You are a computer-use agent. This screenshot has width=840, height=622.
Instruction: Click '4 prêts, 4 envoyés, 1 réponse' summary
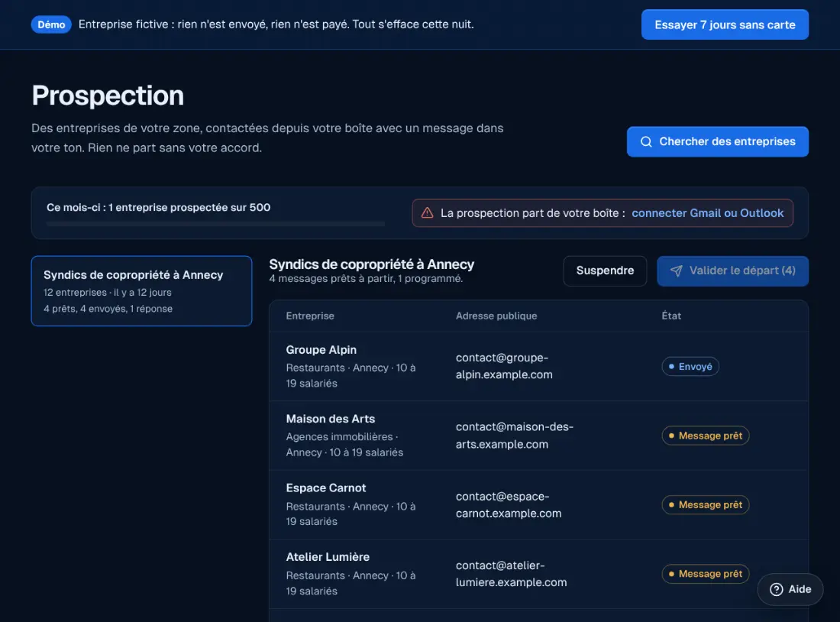coord(108,309)
